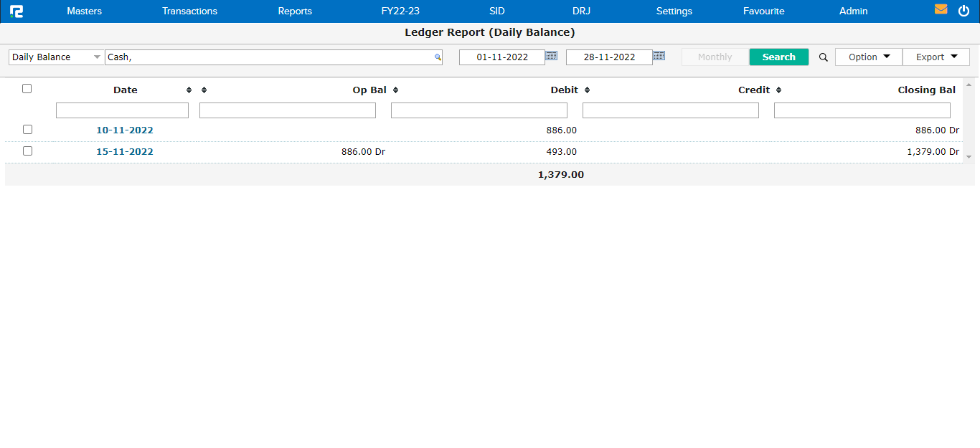980x448 pixels.
Task: Open the from-date calendar picker icon
Action: [551, 56]
